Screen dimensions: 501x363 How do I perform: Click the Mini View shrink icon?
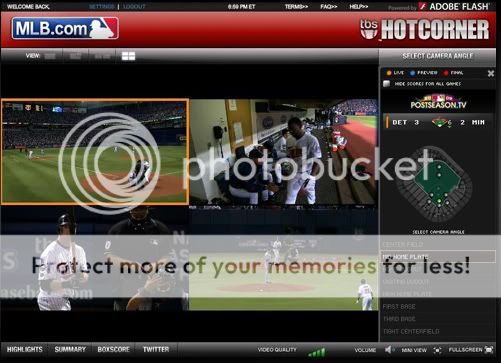click(438, 350)
